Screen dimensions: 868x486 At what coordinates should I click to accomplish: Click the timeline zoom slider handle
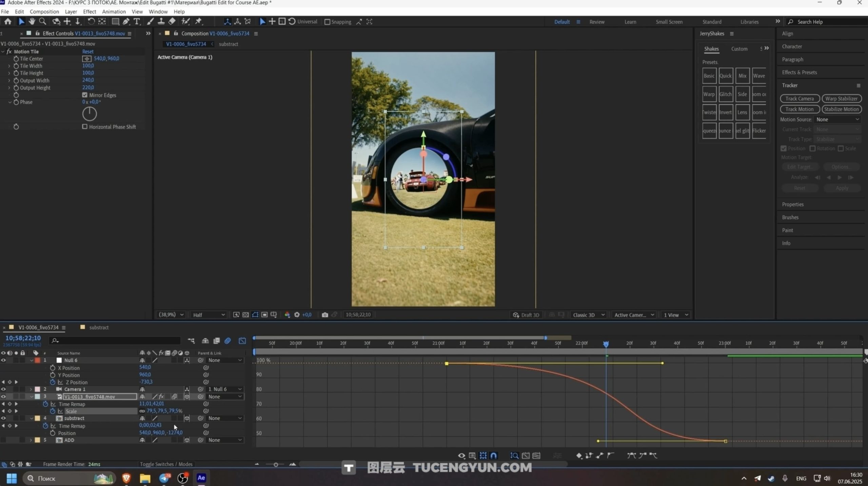276,464
